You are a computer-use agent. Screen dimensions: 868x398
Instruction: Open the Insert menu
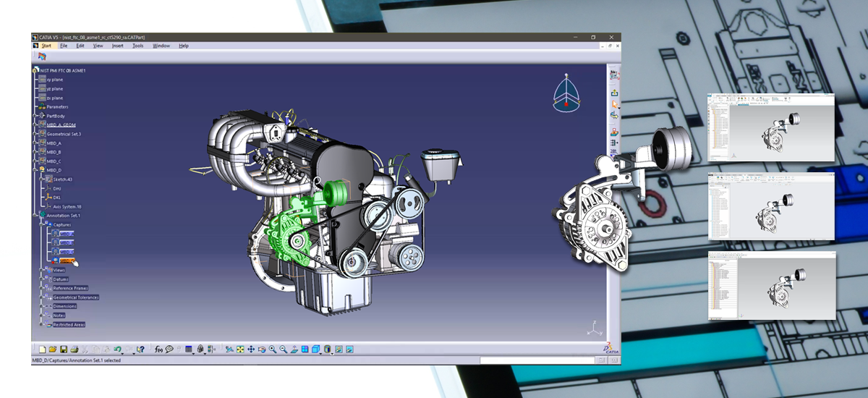coord(118,46)
